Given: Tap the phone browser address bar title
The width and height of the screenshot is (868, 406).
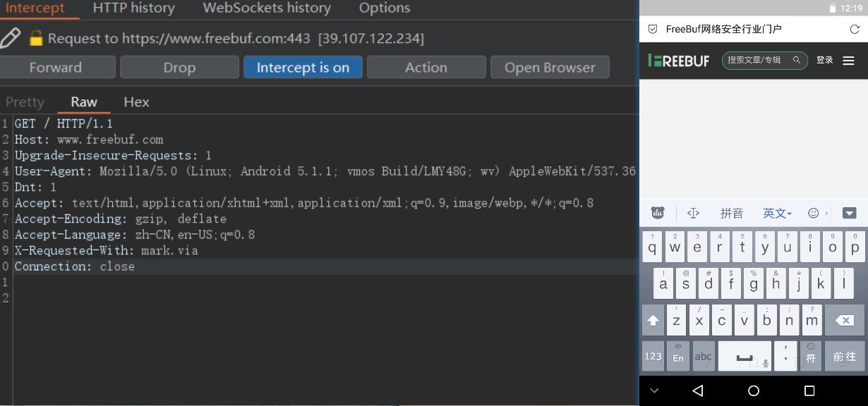Looking at the screenshot, I should tap(724, 30).
